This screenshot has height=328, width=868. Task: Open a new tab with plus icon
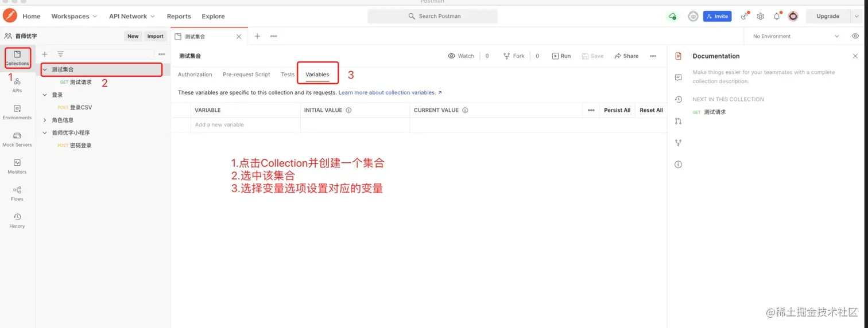pyautogui.click(x=257, y=36)
